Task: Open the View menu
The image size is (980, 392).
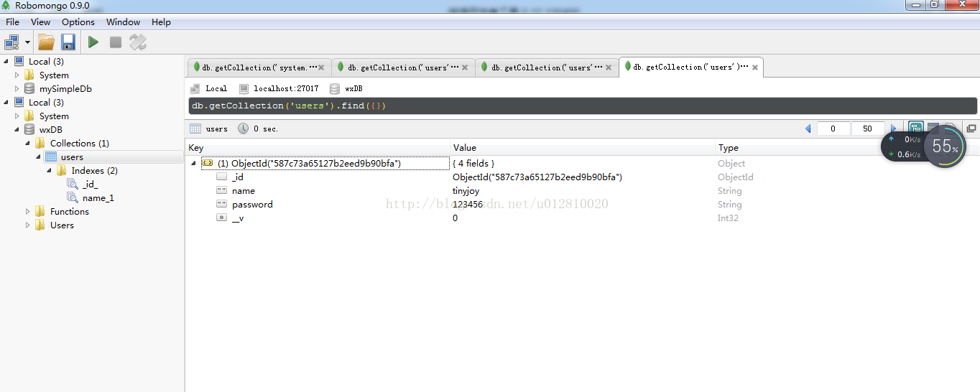Action: coord(41,22)
